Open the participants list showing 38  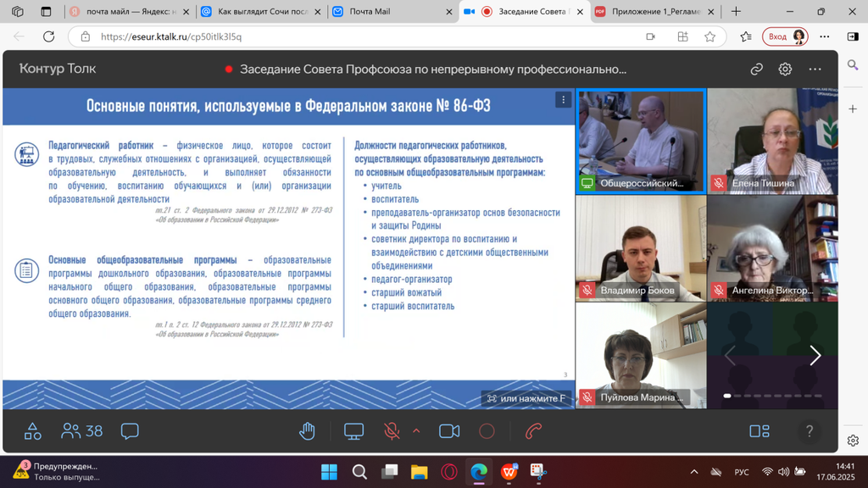(82, 431)
